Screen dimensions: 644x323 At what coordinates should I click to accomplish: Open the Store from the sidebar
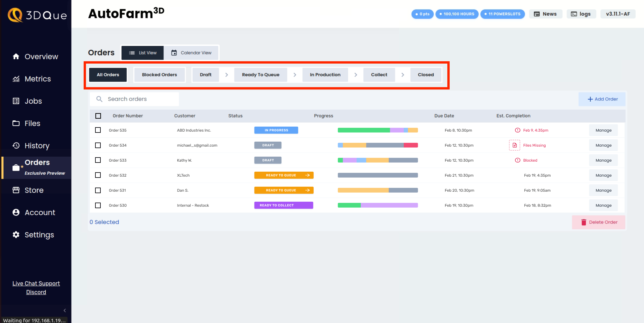pyautogui.click(x=34, y=190)
